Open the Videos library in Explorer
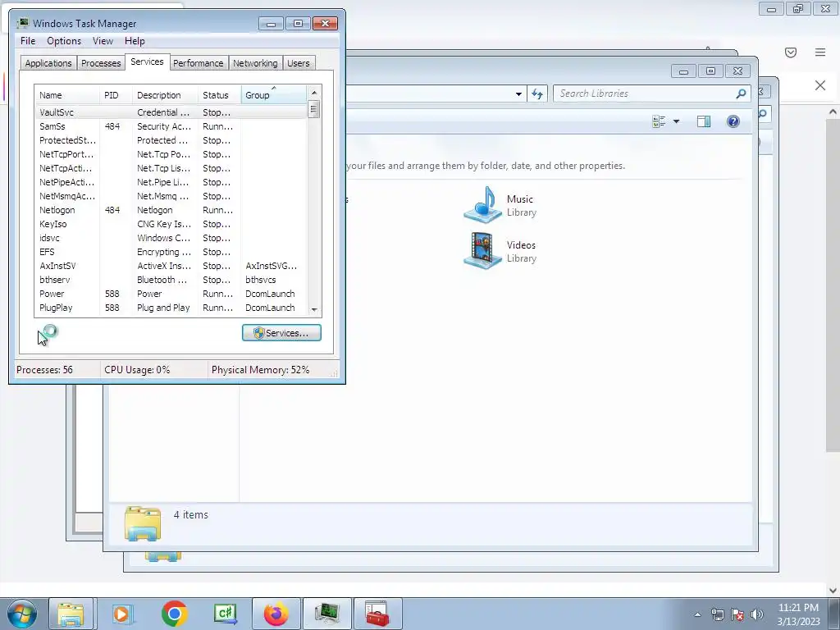 coord(501,251)
